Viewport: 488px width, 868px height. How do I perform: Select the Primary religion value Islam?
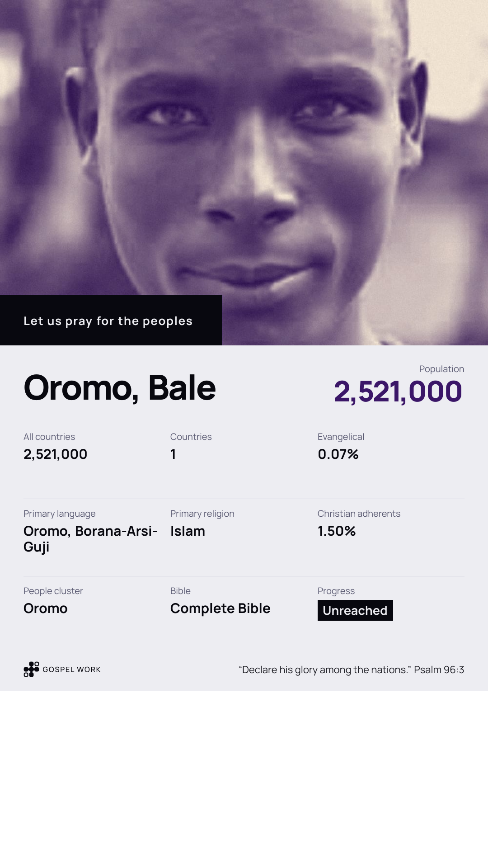pyautogui.click(x=188, y=531)
